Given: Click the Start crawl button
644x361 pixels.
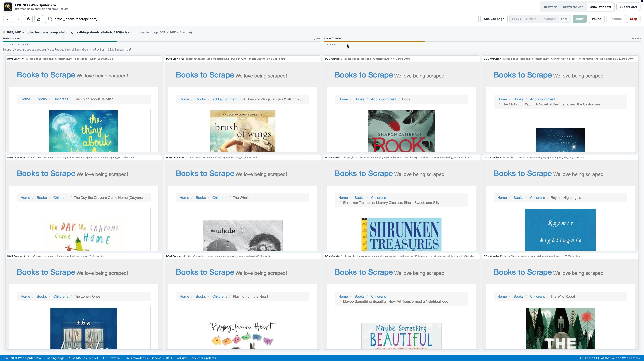Looking at the screenshot, I should click(579, 19).
